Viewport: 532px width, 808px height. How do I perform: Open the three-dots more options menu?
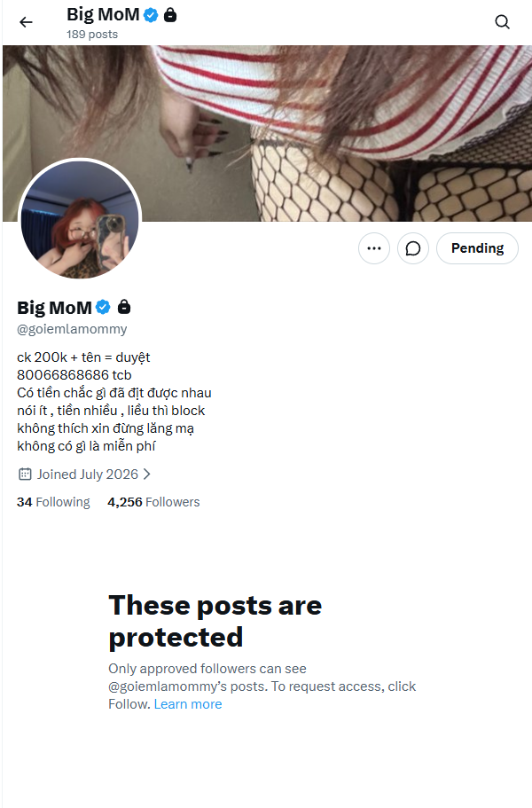(374, 248)
